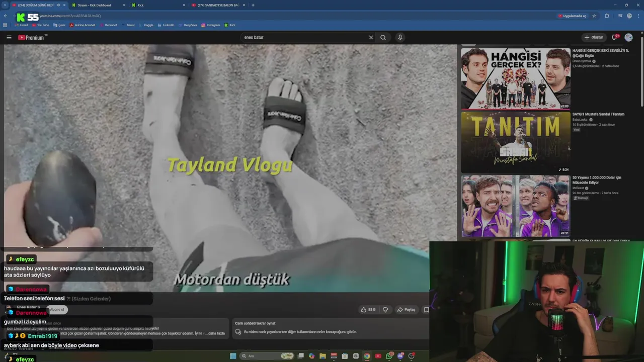Save video with bookmark icon
Screen dimensions: 644x362
point(426,310)
